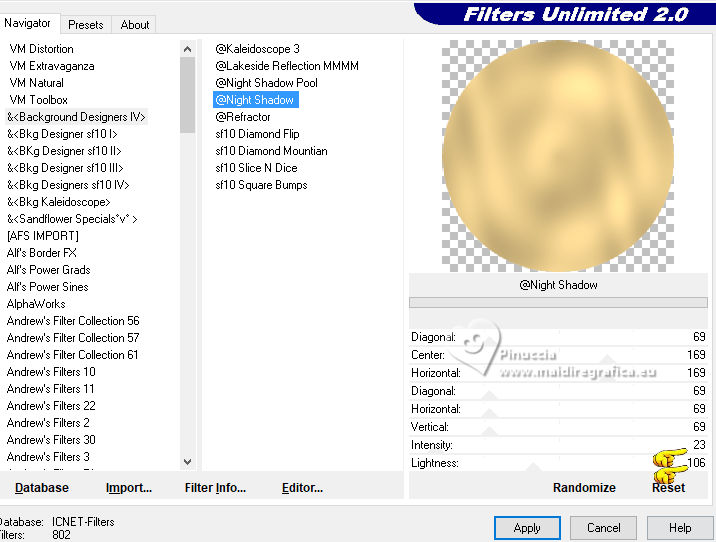Screen dimensions: 716x542
Task: Select Andrew's Filters 3
Action: (48, 457)
